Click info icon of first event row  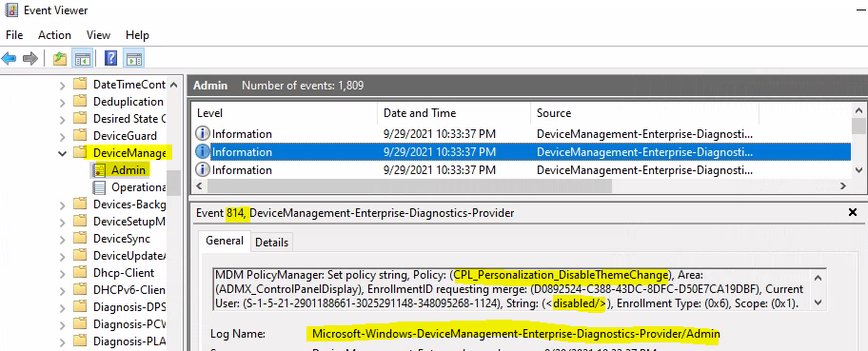pos(203,134)
